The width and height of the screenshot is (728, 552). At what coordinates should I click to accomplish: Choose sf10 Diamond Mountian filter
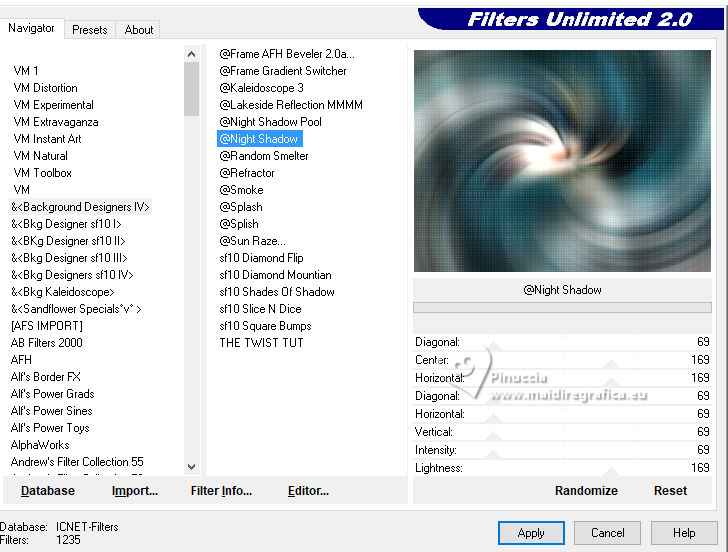point(275,275)
